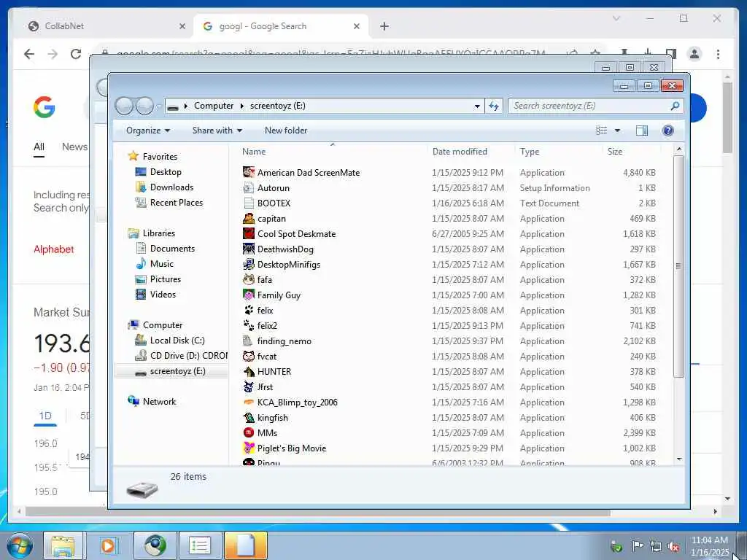Select the Autorun setup information file icon
The height and width of the screenshot is (560, 747).
(248, 187)
